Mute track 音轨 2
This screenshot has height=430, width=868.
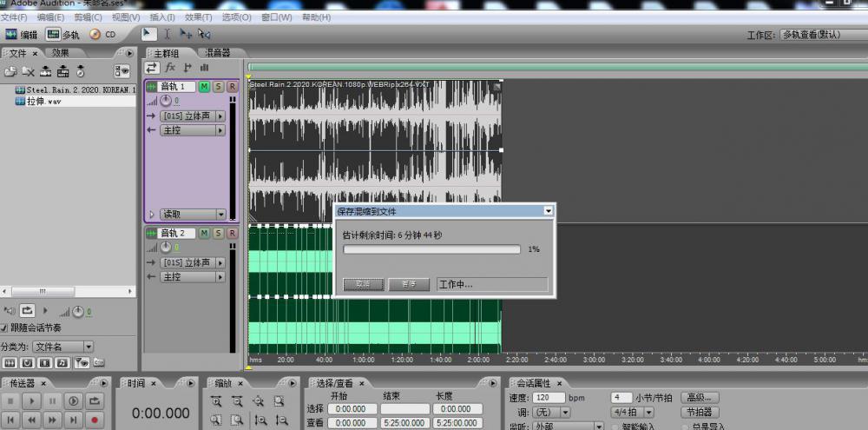click(x=204, y=234)
